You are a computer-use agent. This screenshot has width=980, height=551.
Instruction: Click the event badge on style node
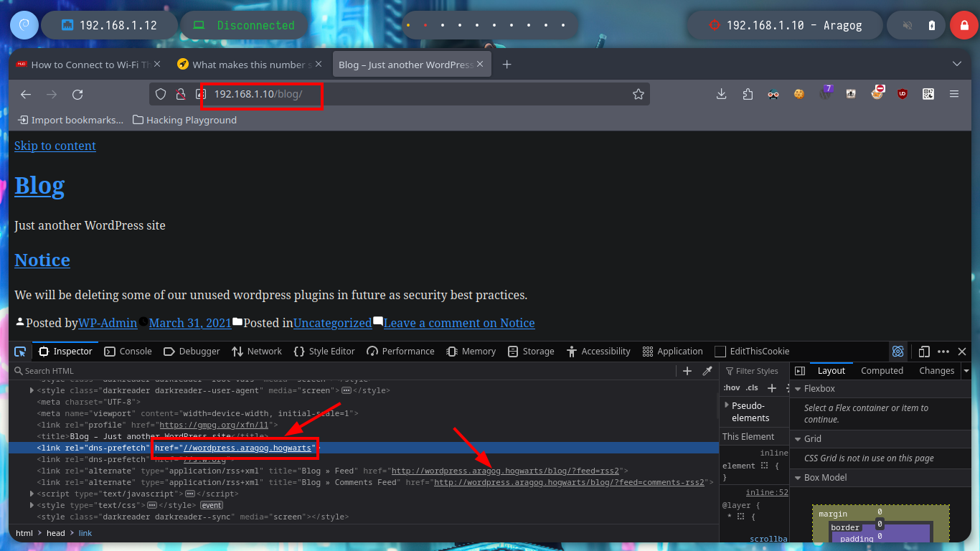211,506
